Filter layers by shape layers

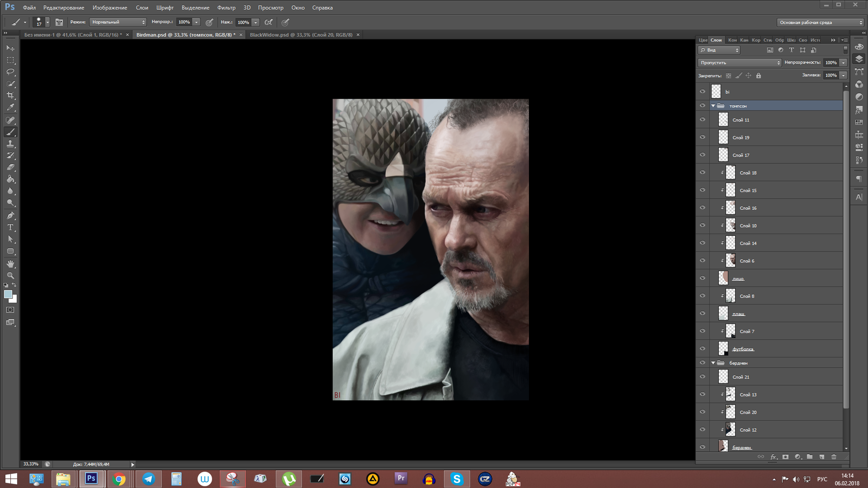802,50
